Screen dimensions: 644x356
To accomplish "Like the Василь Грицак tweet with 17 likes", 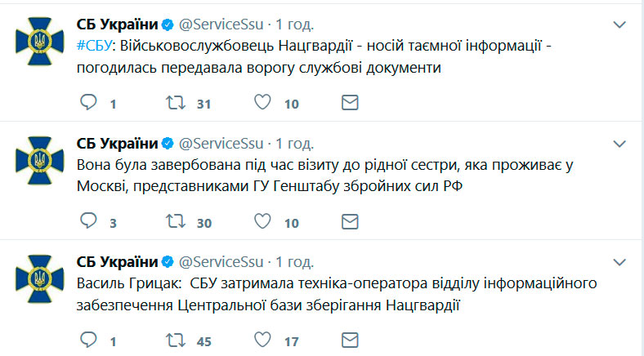I will point(263,339).
